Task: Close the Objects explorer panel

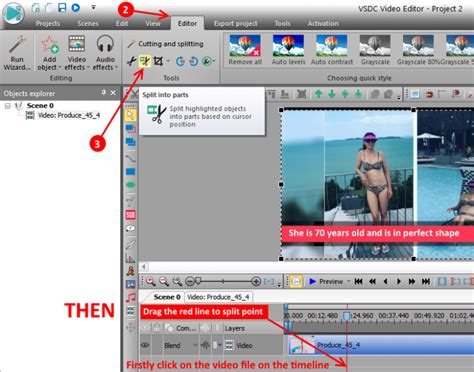Action: click(113, 93)
